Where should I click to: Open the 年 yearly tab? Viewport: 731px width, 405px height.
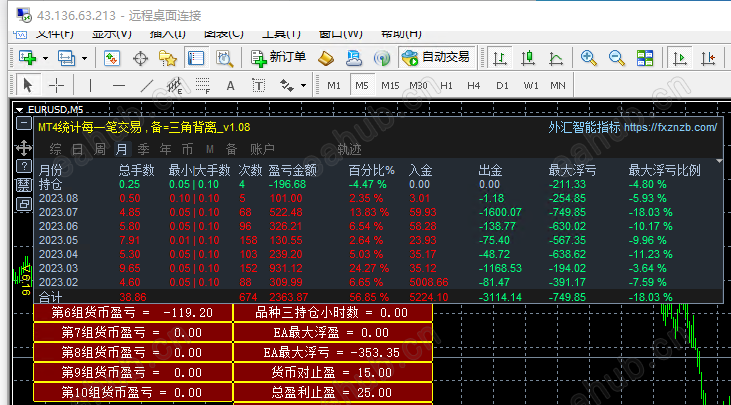(165, 149)
